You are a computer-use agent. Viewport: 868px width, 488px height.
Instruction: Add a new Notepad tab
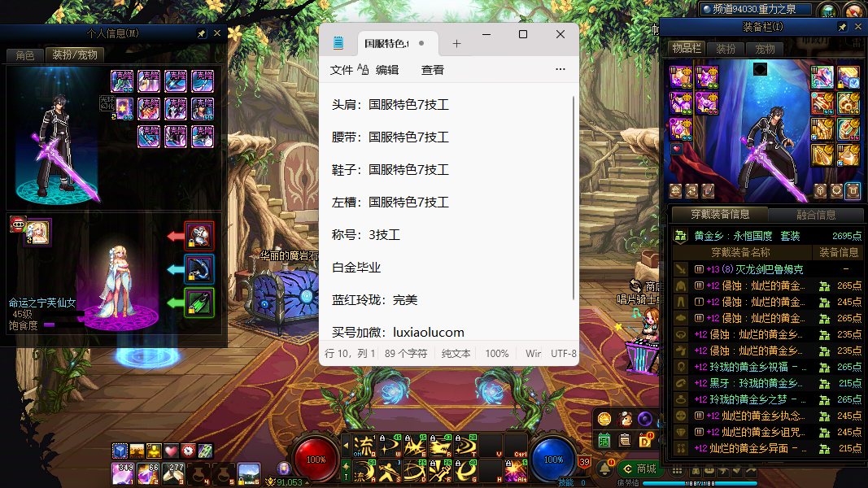click(x=456, y=44)
